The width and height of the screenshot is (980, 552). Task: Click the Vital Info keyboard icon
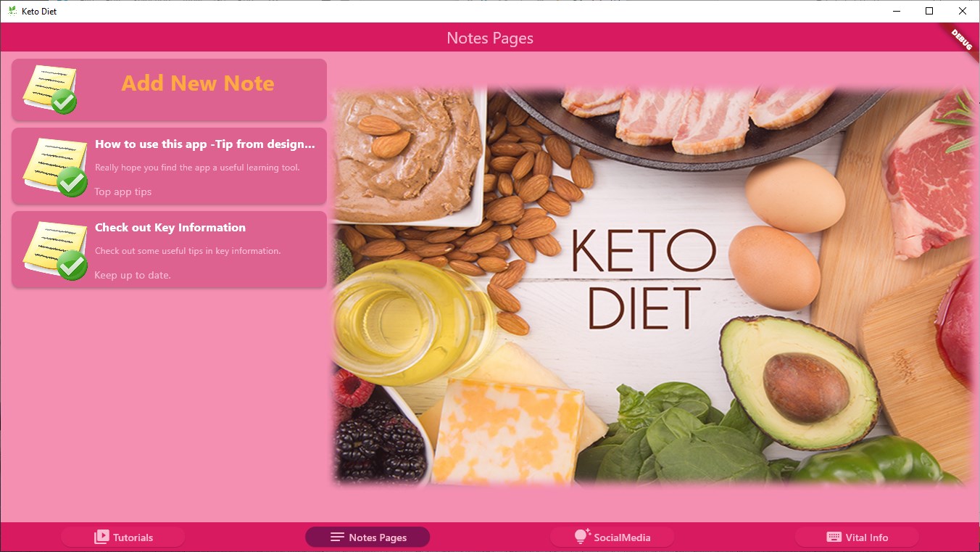point(834,537)
